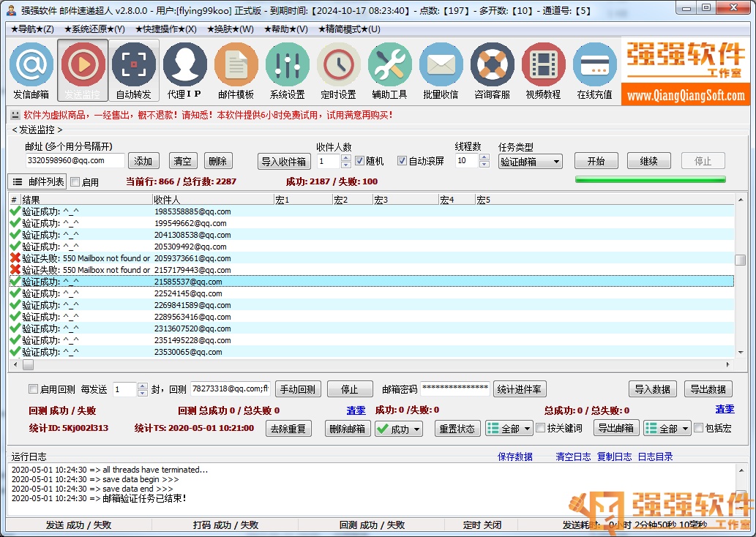The image size is (756, 537).
Task: Open the 成功 status filter dropdown
Action: [399, 429]
